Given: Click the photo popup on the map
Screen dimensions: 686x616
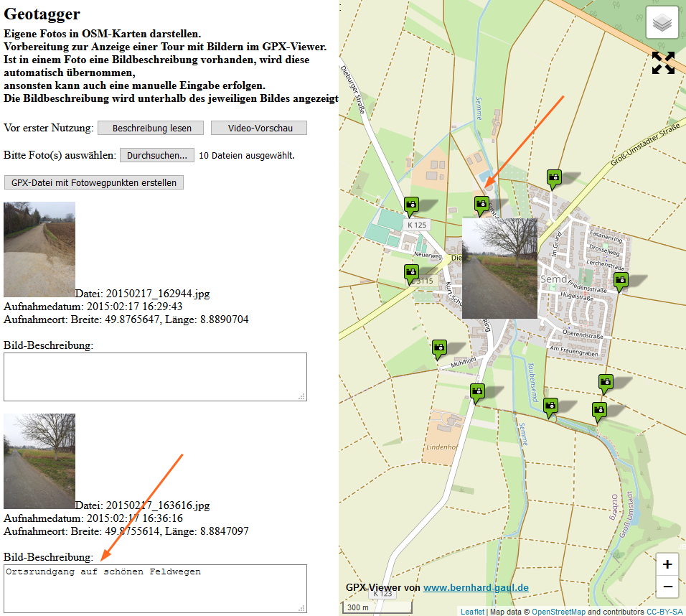Looking at the screenshot, I should click(x=499, y=269).
